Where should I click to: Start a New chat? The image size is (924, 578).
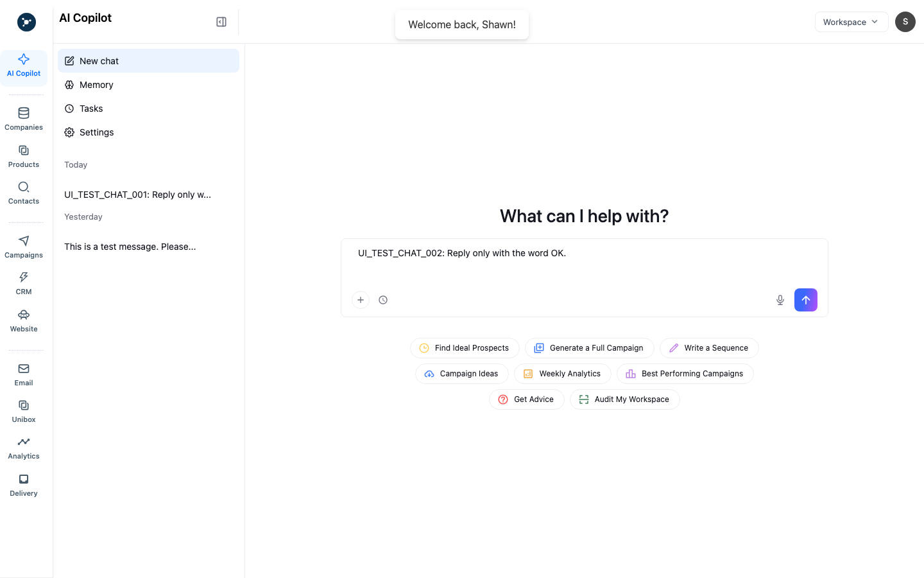[x=148, y=61]
